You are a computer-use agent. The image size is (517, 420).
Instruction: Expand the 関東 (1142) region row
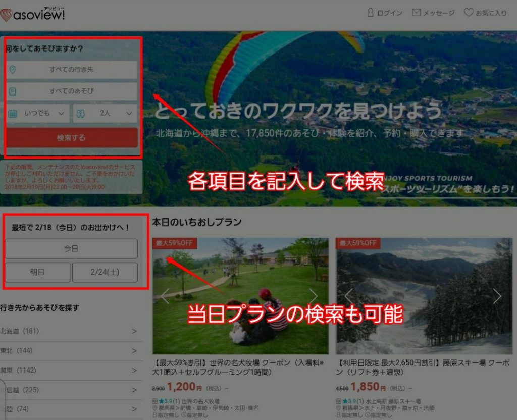(x=71, y=371)
